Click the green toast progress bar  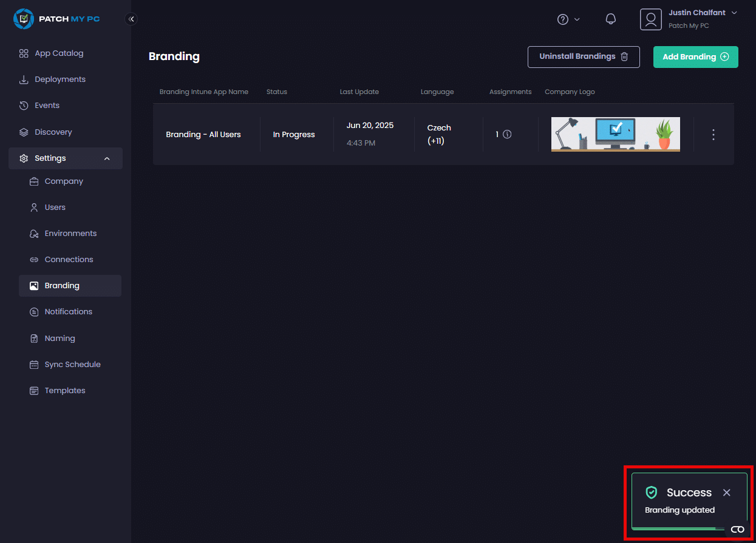pyautogui.click(x=673, y=528)
